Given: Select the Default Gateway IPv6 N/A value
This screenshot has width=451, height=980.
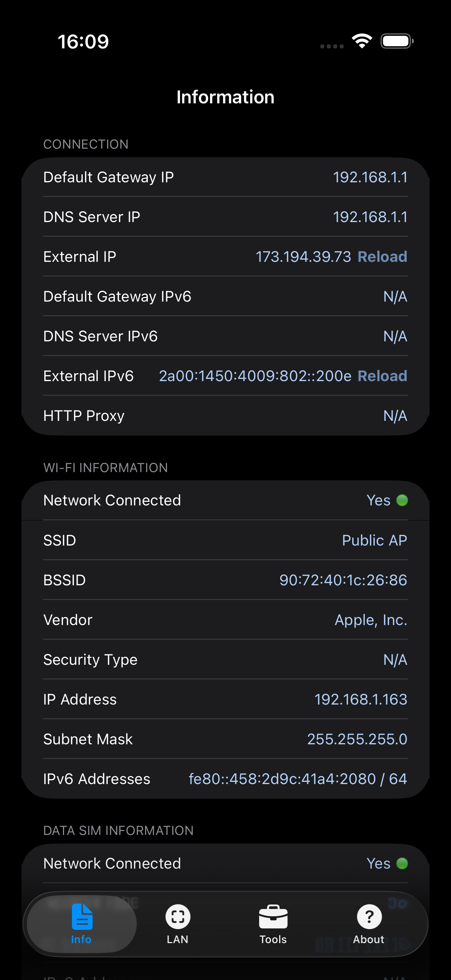Looking at the screenshot, I should point(395,296).
